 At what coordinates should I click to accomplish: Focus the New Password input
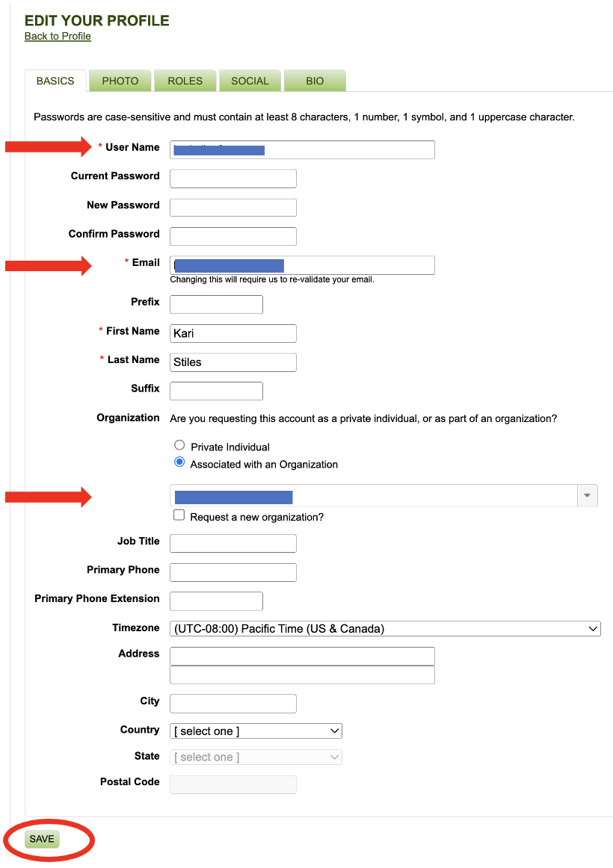233,207
